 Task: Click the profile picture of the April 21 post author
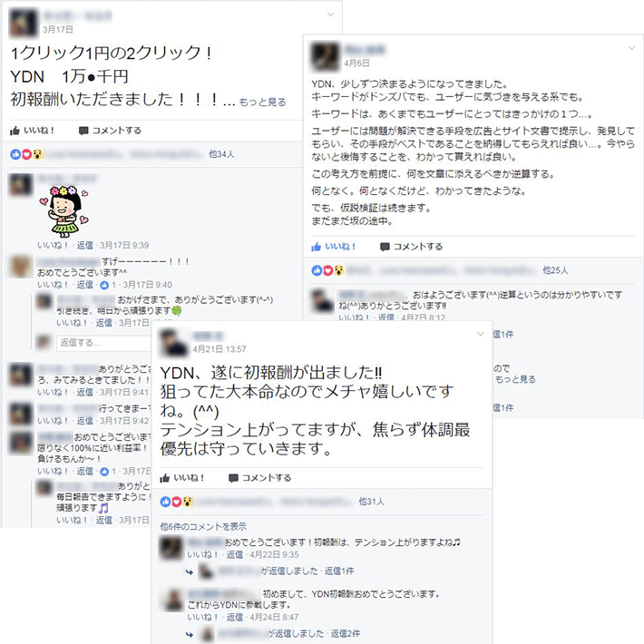point(173,342)
